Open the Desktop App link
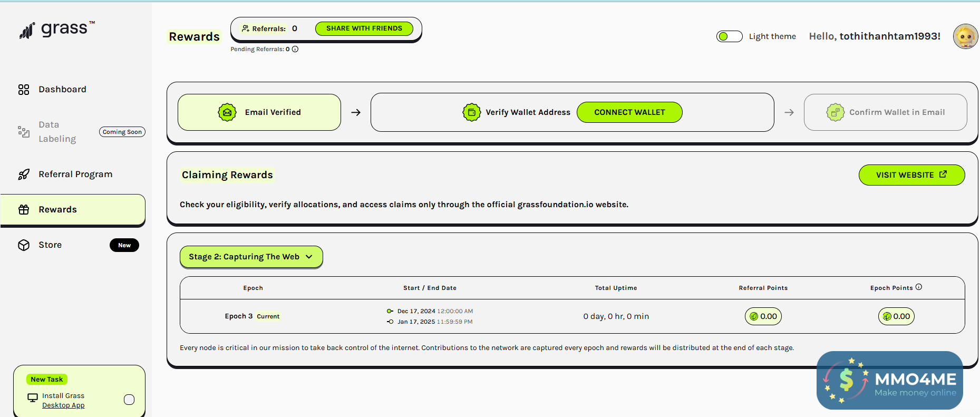The width and height of the screenshot is (980, 417). click(63, 405)
